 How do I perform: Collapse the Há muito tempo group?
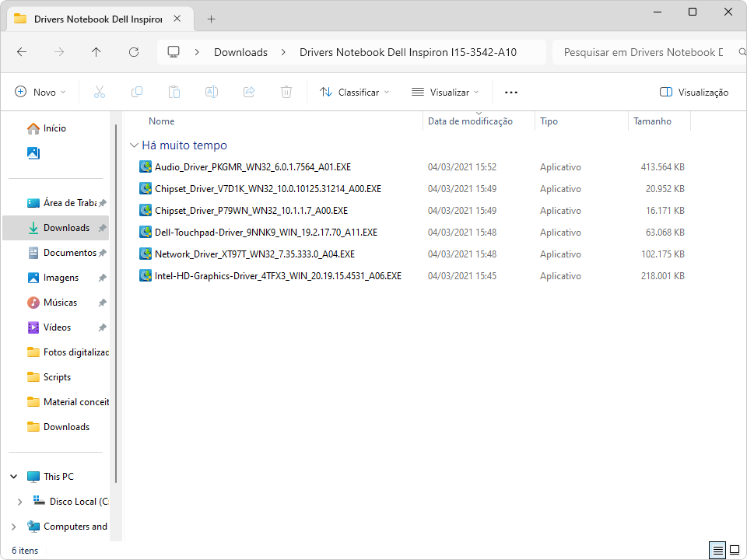135,145
